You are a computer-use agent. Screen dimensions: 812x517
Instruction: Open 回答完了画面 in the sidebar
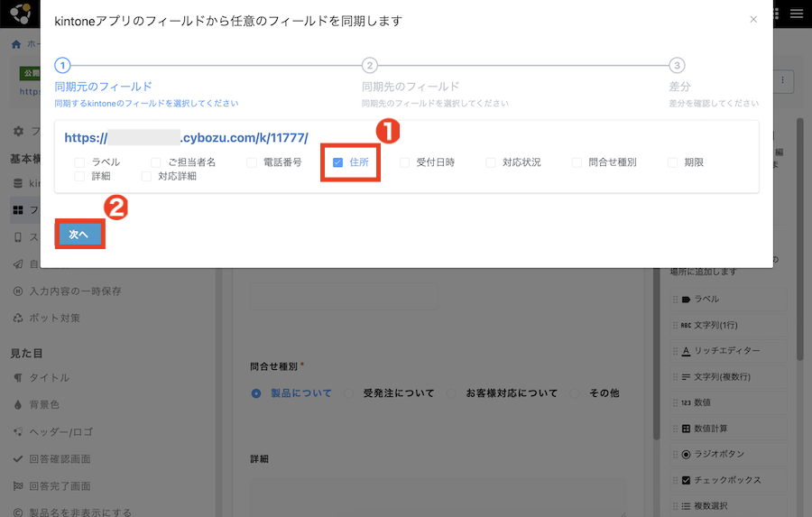(60, 486)
